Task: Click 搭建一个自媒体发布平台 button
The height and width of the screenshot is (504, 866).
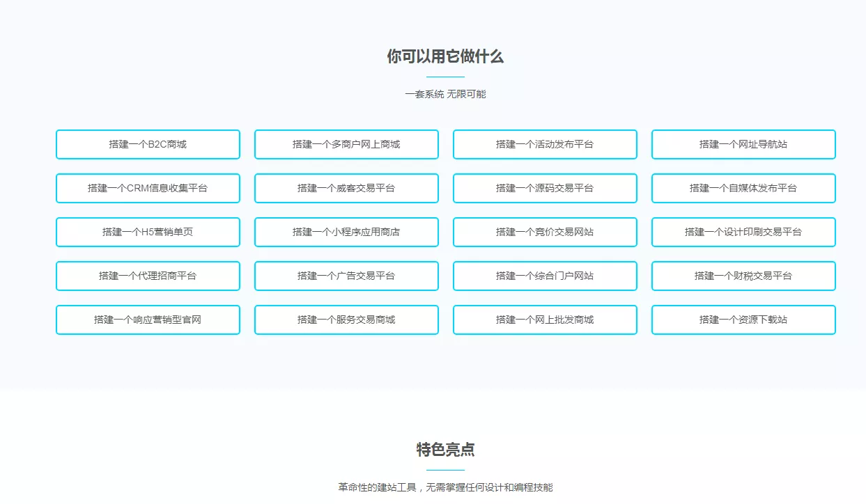Action: [743, 188]
